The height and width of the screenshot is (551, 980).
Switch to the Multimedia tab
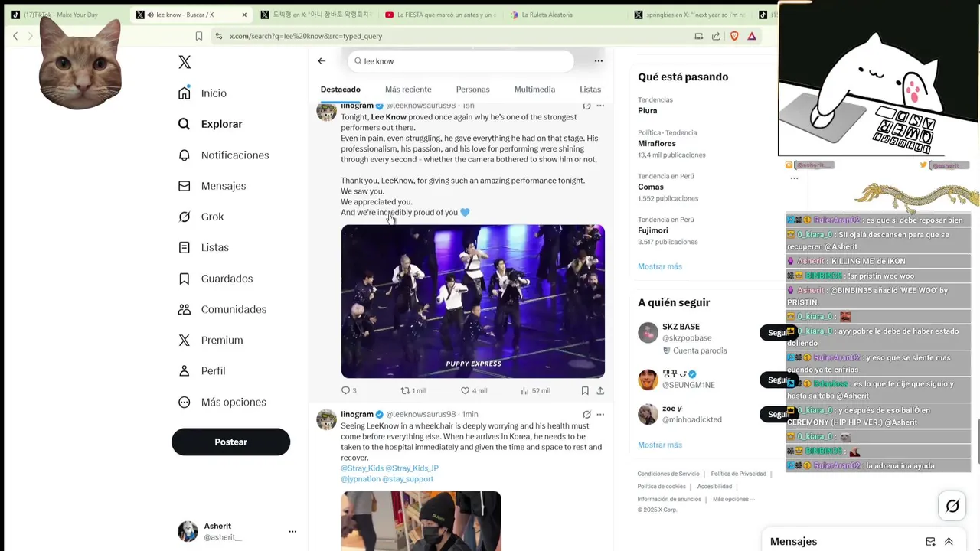coord(534,90)
